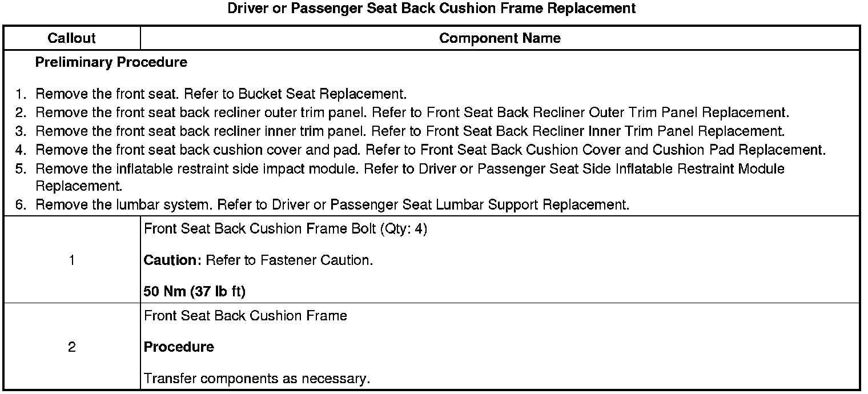Select the Preliminary Procedure heading
868x394 pixels.
[x=111, y=63]
